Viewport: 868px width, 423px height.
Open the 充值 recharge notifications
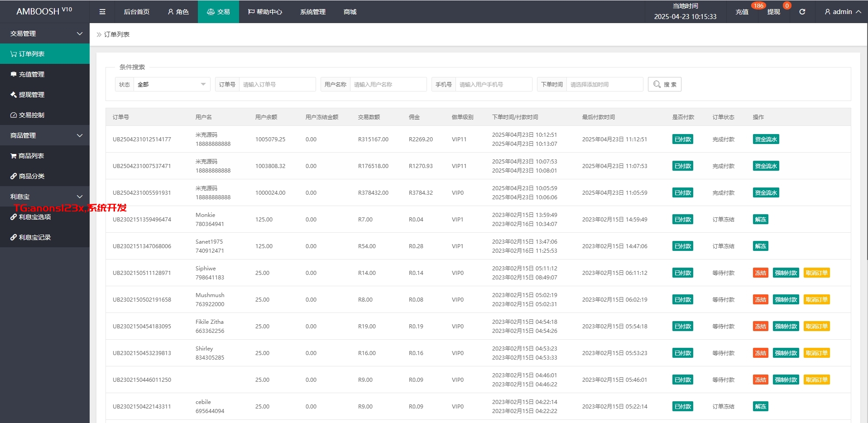tap(742, 12)
